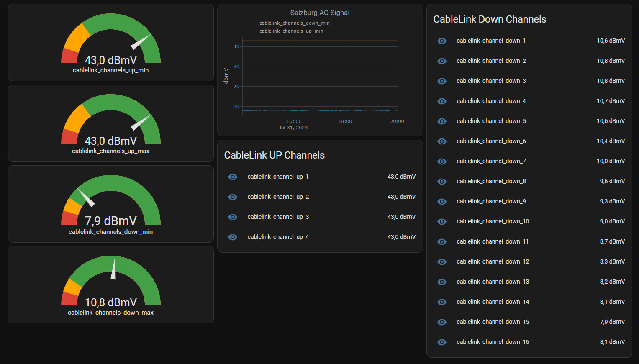
Task: Click the eye icon beside cablelink_channel_down_7
Action: pyautogui.click(x=442, y=161)
